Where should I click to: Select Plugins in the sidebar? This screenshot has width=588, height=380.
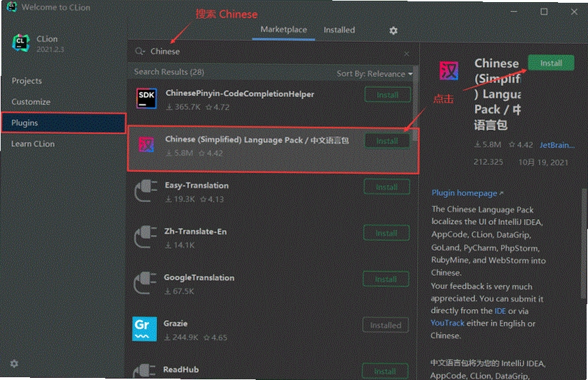pyautogui.click(x=63, y=123)
